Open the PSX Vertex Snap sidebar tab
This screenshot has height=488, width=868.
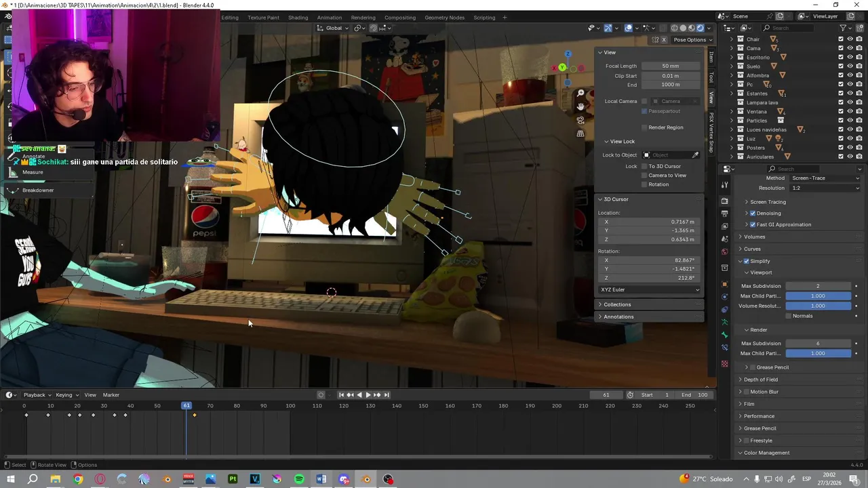point(711,132)
